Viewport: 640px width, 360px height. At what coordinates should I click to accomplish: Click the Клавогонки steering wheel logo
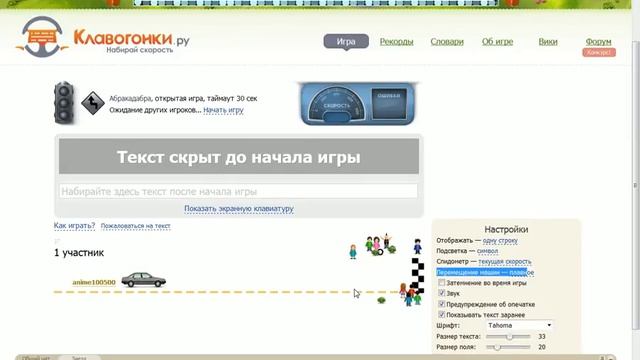[42, 37]
